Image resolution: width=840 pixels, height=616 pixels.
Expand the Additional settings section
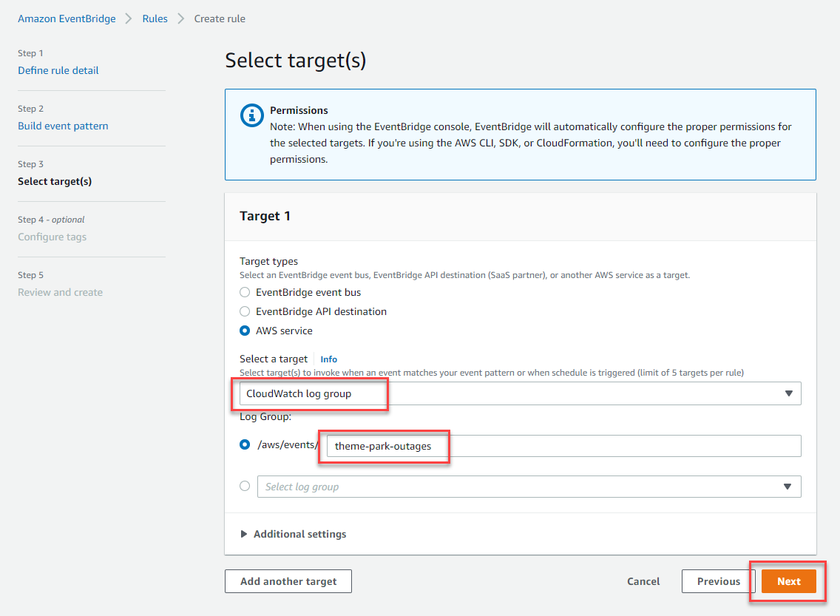click(293, 534)
